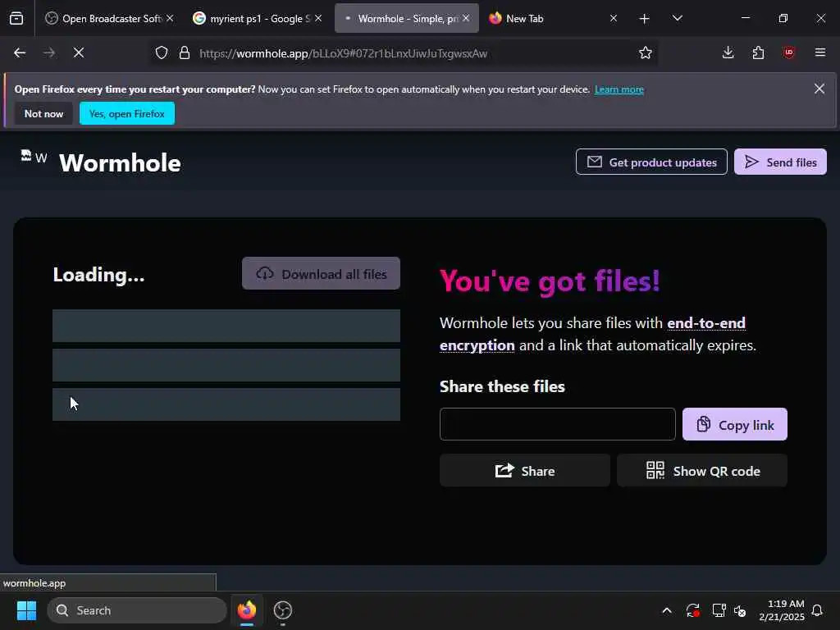Image resolution: width=840 pixels, height=630 pixels.
Task: Open the Wormhole logo home link
Action: coord(101,162)
